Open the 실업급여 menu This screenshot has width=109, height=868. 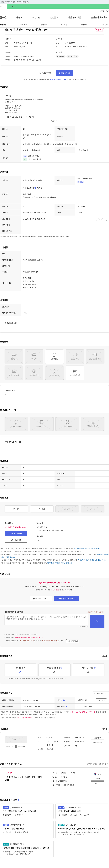tap(54, 17)
